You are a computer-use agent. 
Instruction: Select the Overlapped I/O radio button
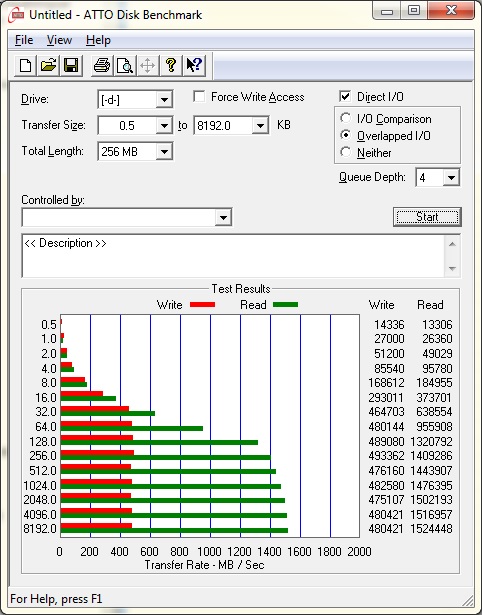(346, 136)
